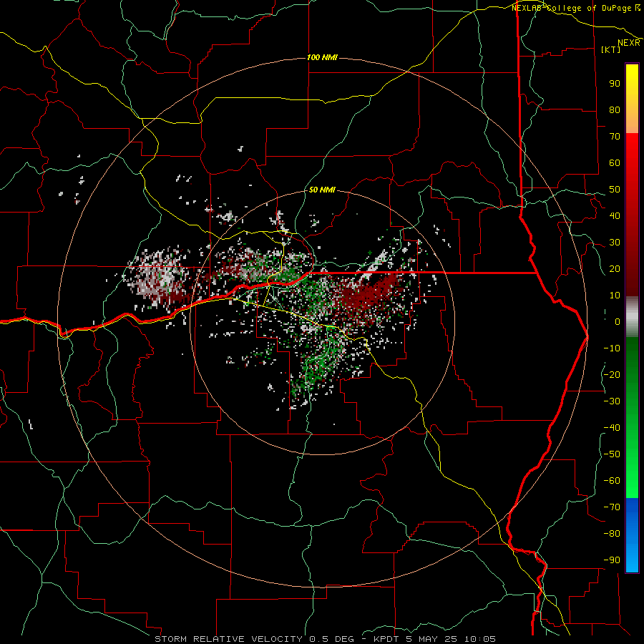Click the NEXR label above the scale
The height and width of the screenshot is (644, 644).
pyautogui.click(x=629, y=43)
